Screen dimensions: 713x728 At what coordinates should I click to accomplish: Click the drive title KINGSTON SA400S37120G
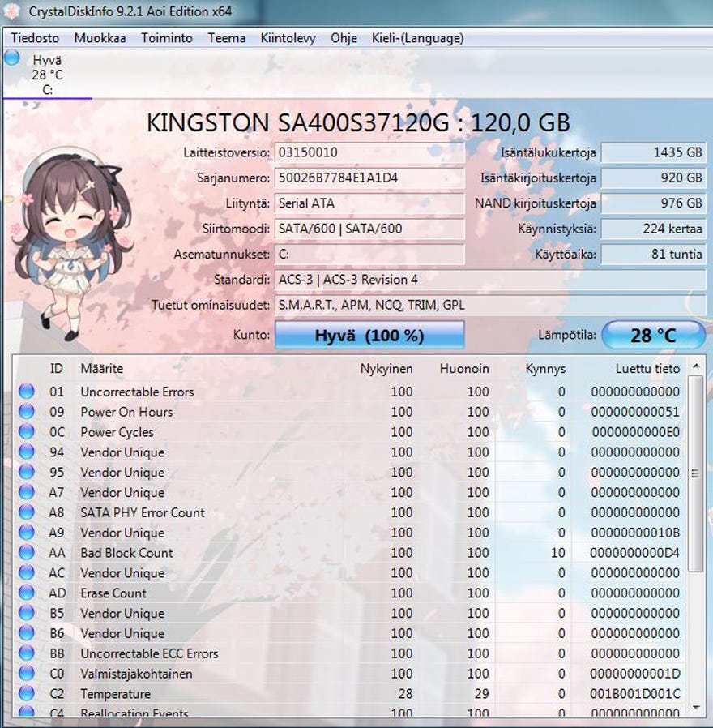(x=298, y=122)
